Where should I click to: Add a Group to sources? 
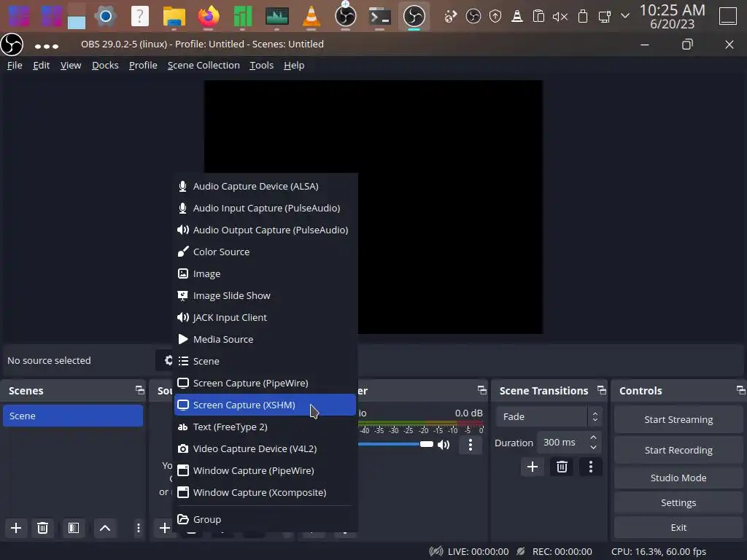pyautogui.click(x=265, y=519)
